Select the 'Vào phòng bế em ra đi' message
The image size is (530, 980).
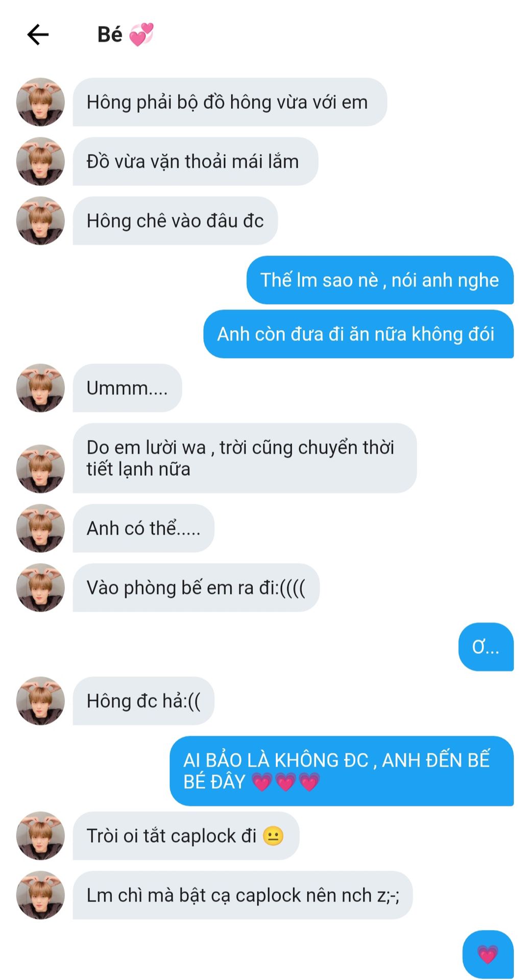[x=196, y=587]
